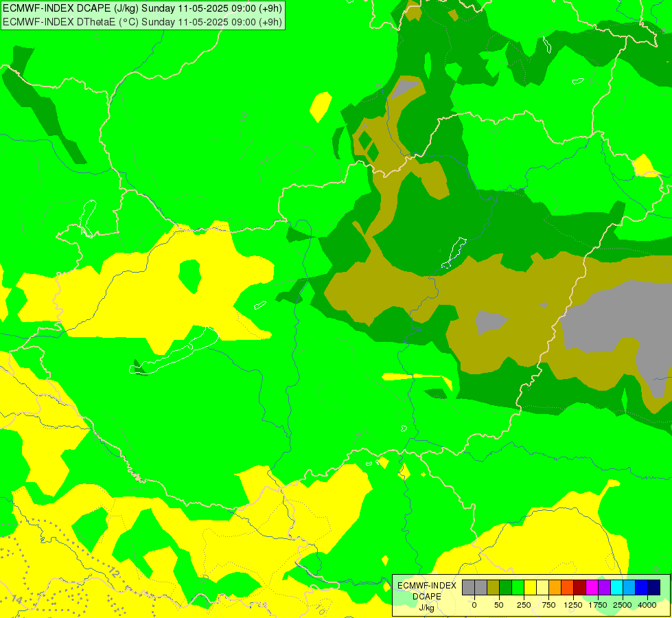Click the legend scale value 1750

(598, 605)
